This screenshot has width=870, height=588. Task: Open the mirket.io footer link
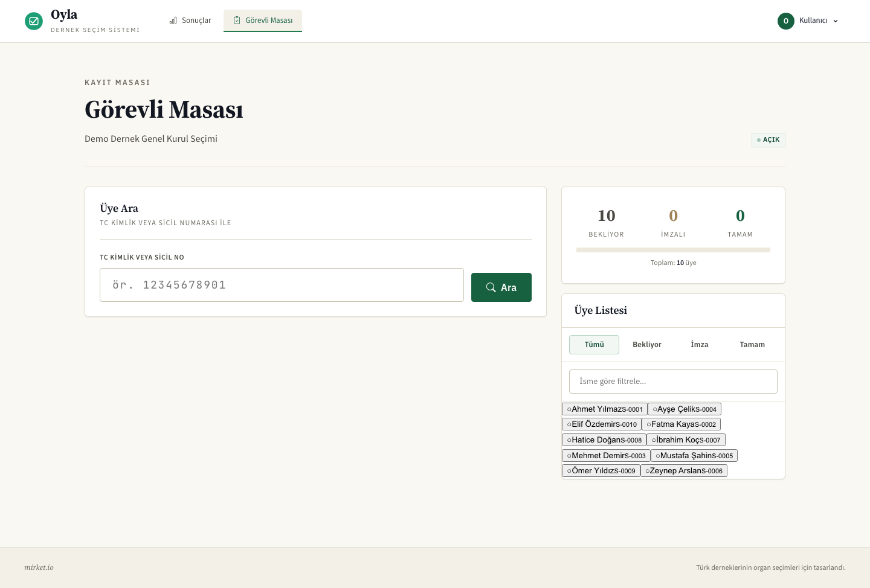pos(39,567)
